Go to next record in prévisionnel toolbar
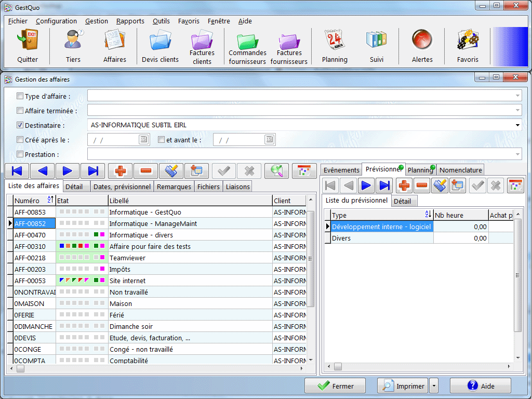Viewport: 532px width, 399px height. 366,185
